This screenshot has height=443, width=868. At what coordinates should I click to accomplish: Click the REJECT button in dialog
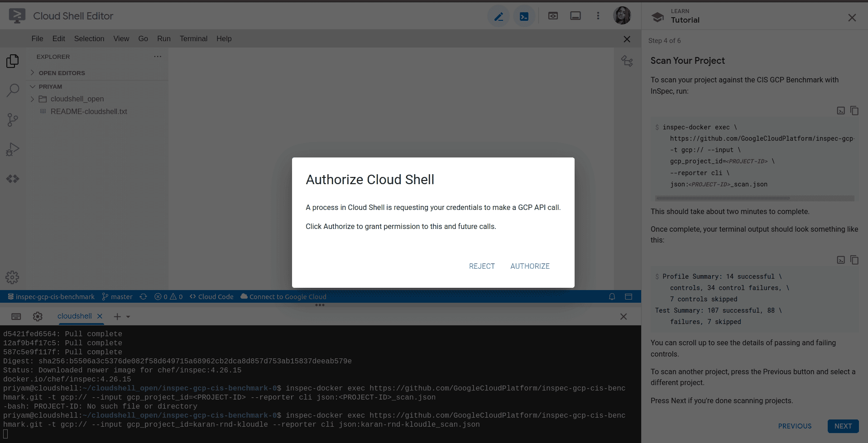click(482, 266)
